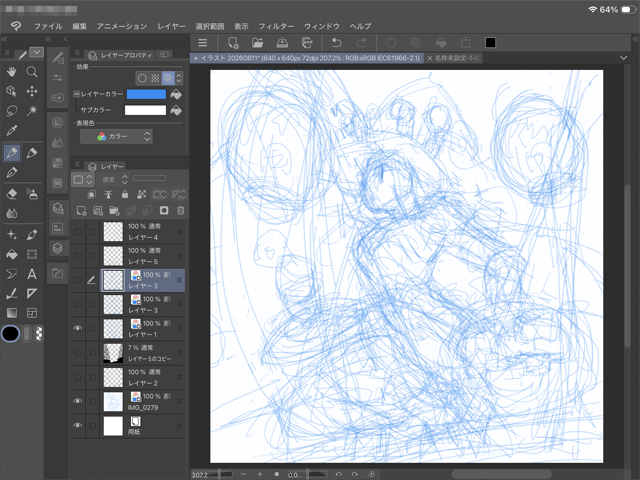The image size is (640, 480).
Task: Select the Fill bucket tool
Action: click(12, 254)
